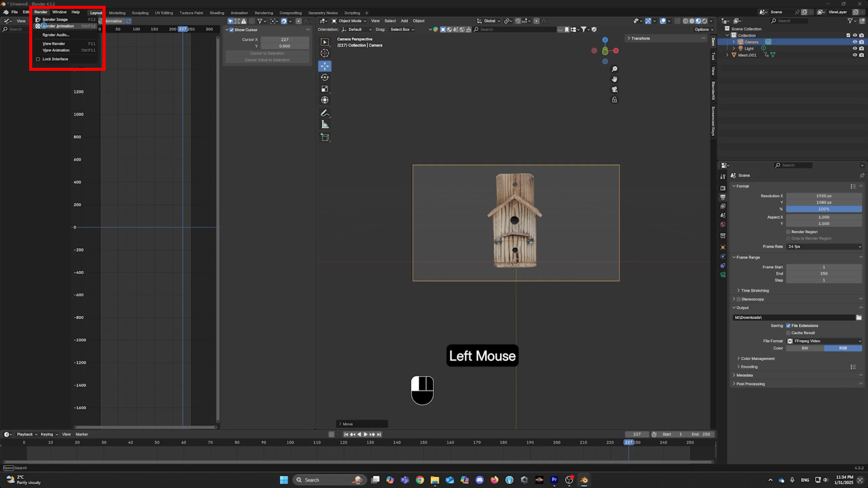Select the Measure tool
Viewport: 868px width, 488px height.
pyautogui.click(x=325, y=124)
